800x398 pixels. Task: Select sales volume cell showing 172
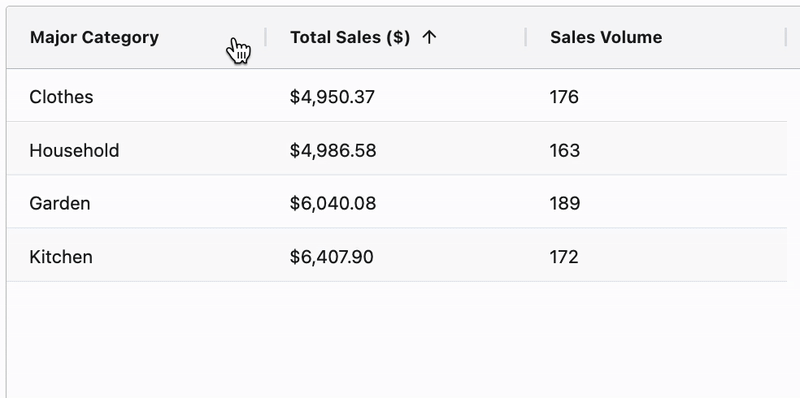pyautogui.click(x=656, y=257)
